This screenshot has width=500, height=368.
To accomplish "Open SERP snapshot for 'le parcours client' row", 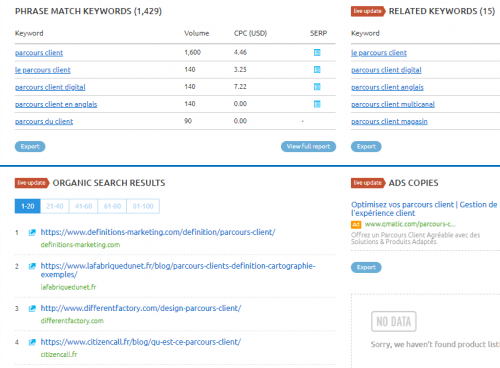I will pos(317,70).
